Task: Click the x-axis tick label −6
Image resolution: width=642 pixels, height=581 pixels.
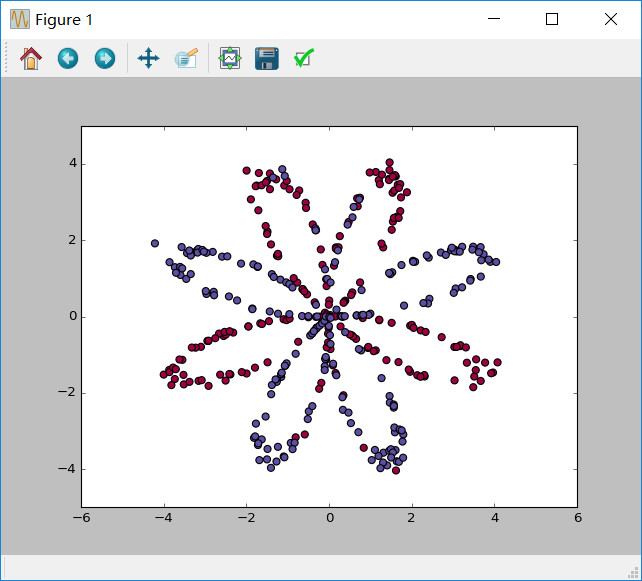Action: coord(80,517)
